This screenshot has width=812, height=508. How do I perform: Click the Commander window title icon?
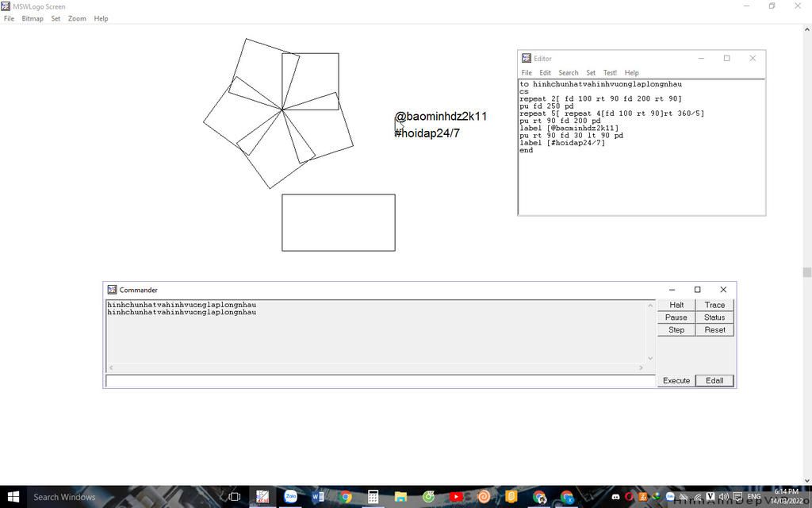pyautogui.click(x=112, y=290)
